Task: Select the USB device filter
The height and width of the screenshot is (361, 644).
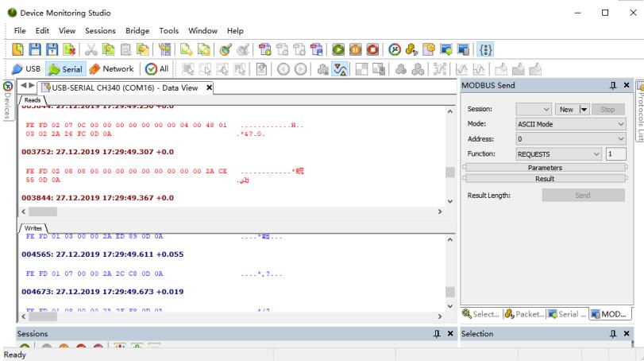Action: point(26,69)
